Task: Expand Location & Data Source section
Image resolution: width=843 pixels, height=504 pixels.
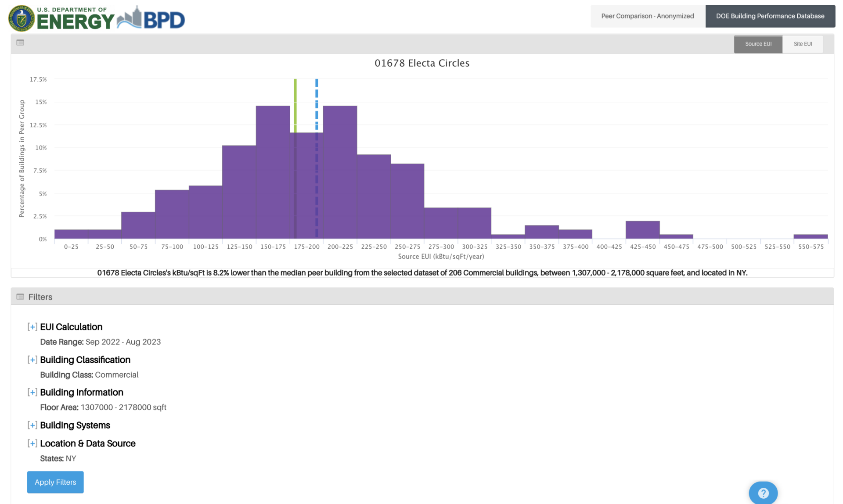Action: coord(32,443)
